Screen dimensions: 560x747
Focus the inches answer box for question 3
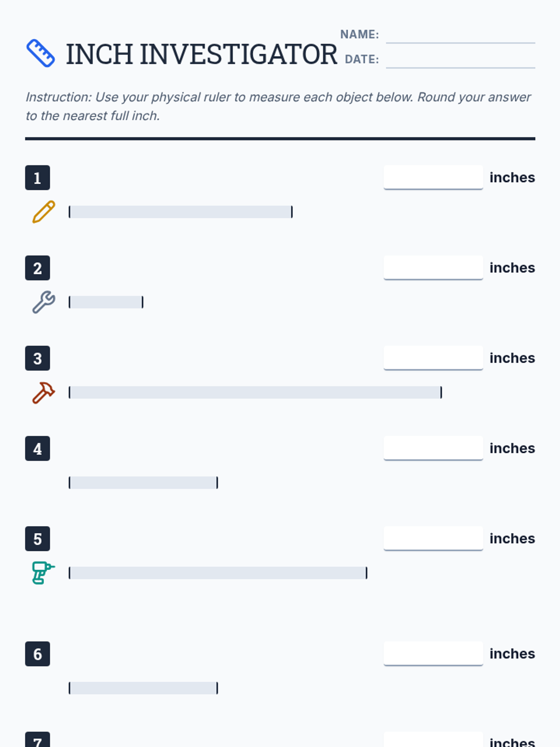click(433, 358)
